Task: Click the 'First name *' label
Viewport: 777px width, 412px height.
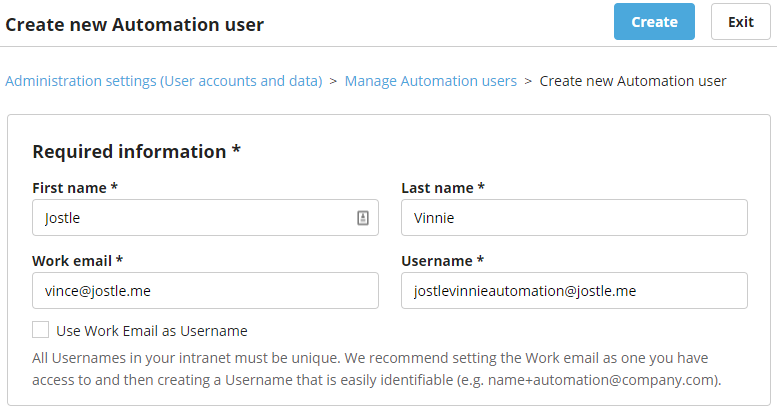Action: click(x=75, y=188)
